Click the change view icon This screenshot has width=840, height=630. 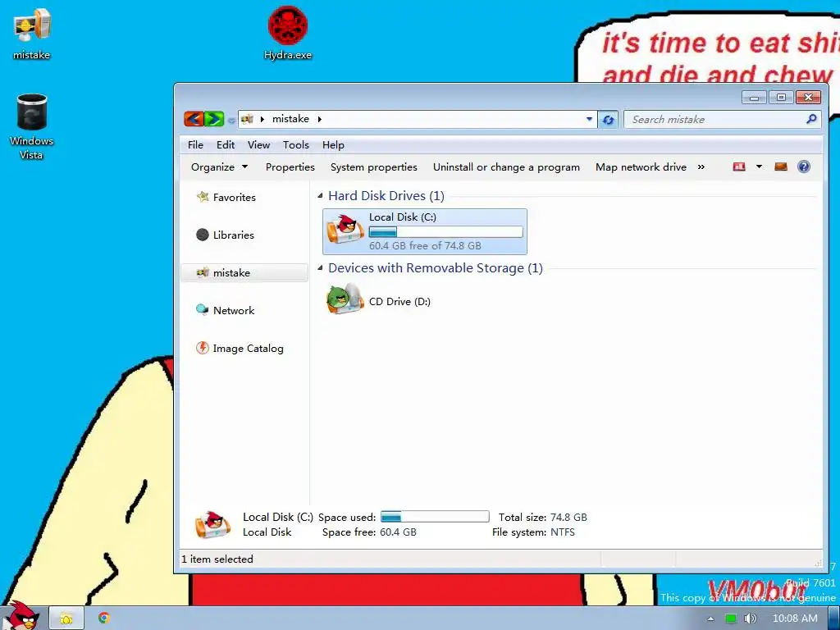tap(739, 167)
